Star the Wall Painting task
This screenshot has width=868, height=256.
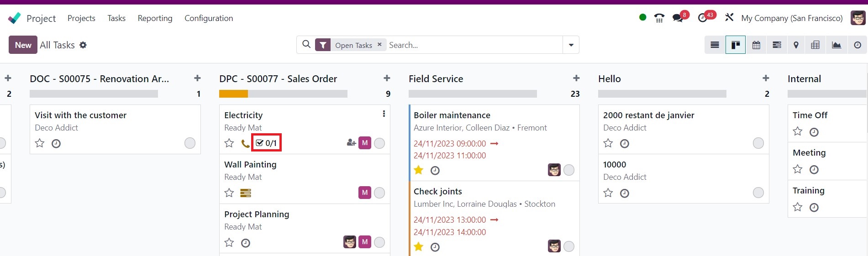pyautogui.click(x=229, y=193)
